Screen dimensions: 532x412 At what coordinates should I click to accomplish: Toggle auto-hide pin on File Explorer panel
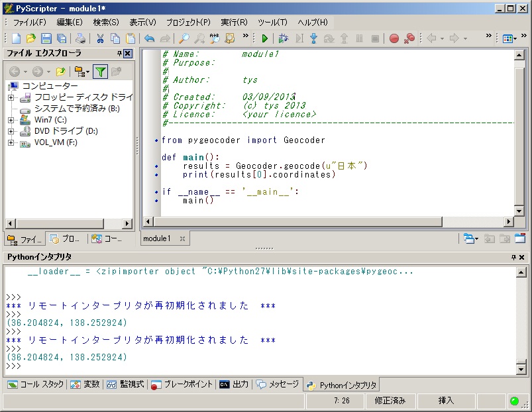[120, 54]
